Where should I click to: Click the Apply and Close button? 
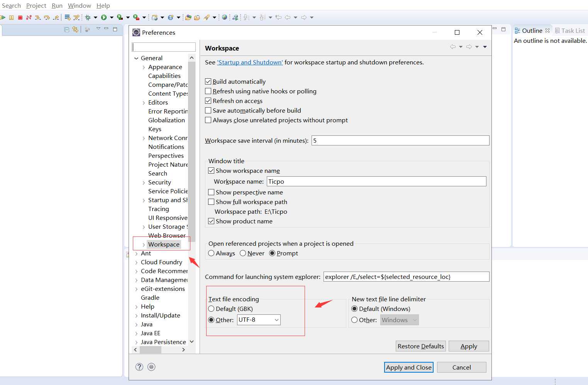point(409,367)
